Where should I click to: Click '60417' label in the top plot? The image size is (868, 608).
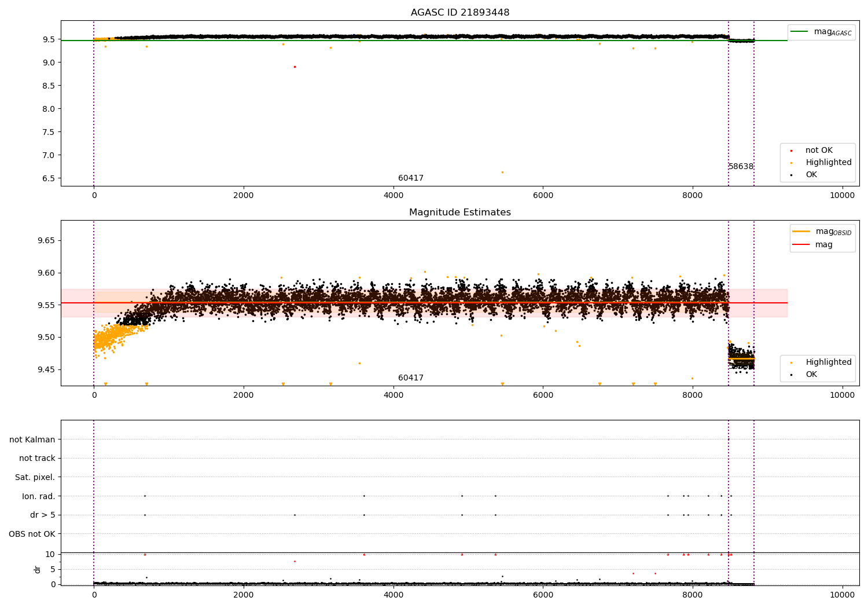click(411, 178)
